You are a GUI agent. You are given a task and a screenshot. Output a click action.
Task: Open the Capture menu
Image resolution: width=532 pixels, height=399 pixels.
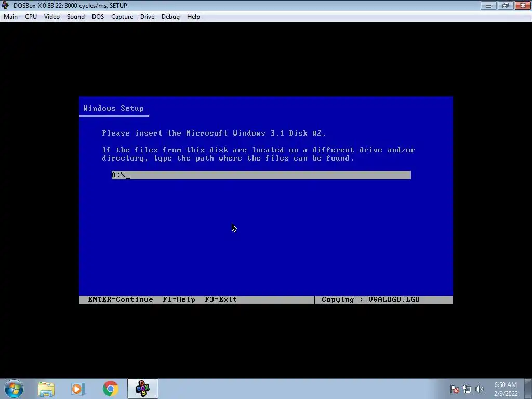click(x=122, y=17)
